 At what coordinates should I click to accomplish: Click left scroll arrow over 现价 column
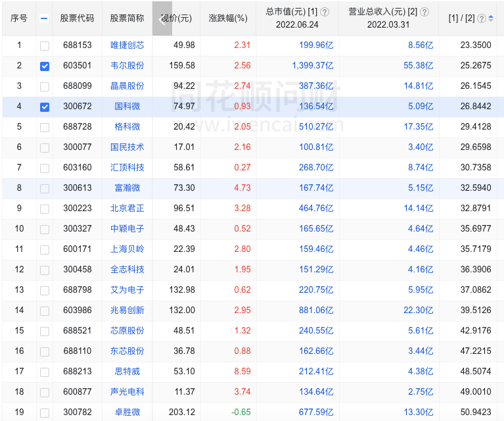point(162,18)
